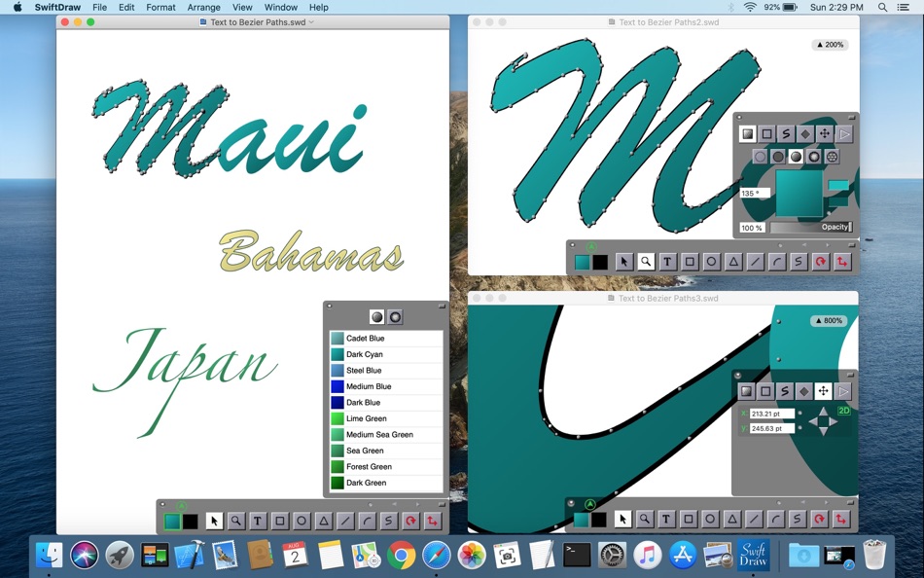Pick Medium Sea Green from the color list
Image resolution: width=924 pixels, height=578 pixels.
pos(386,435)
